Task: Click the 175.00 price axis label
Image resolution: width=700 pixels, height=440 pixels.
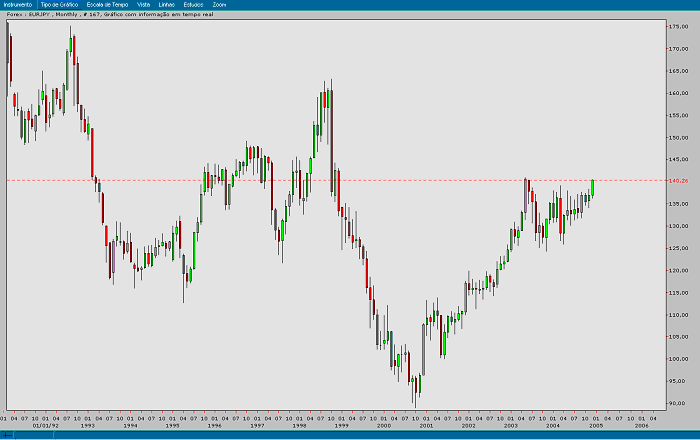Action: (x=679, y=27)
